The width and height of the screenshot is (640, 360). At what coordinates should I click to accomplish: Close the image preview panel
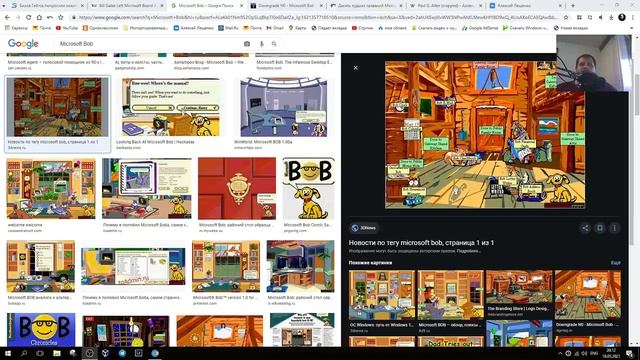356,68
